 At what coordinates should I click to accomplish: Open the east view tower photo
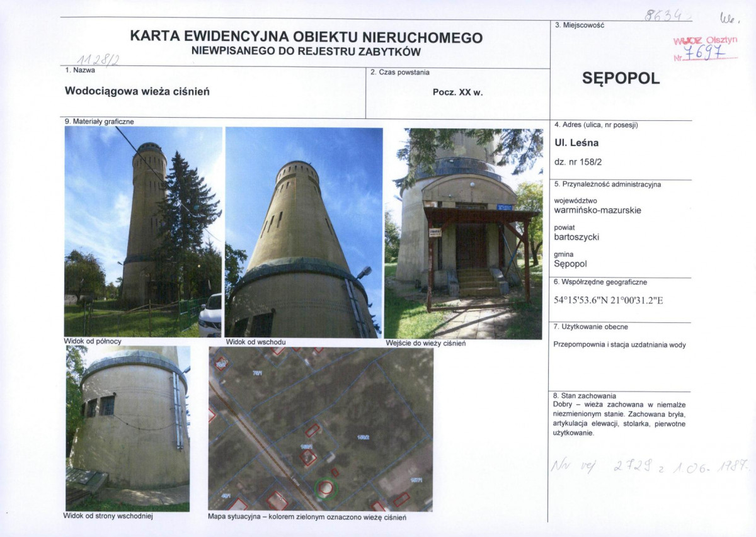point(304,232)
